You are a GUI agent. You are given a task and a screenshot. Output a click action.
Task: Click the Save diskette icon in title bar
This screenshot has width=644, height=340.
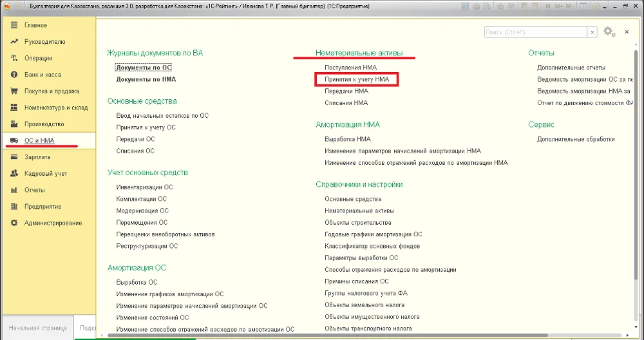[465, 6]
